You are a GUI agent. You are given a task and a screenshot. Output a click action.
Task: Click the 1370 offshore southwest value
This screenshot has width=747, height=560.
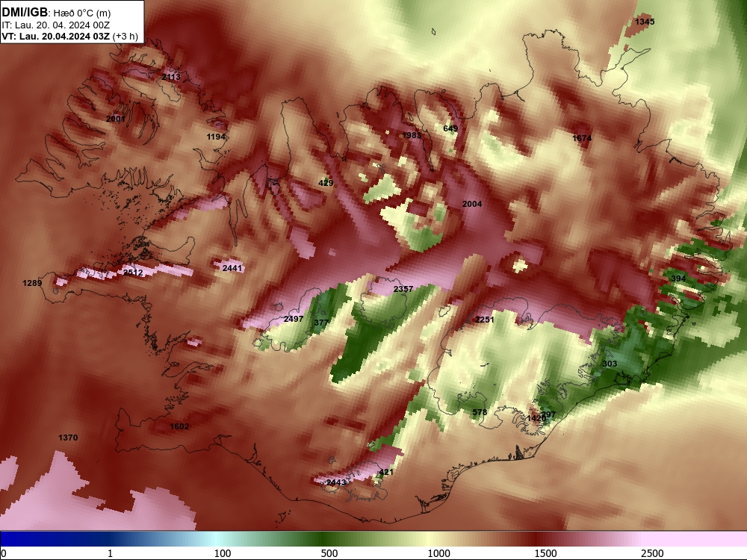pos(68,438)
